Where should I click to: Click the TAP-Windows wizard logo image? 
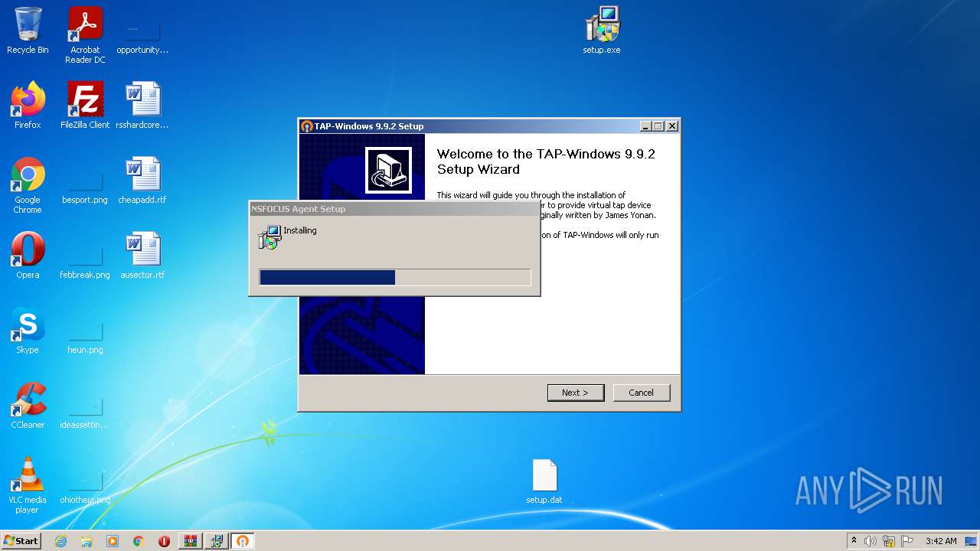click(388, 170)
